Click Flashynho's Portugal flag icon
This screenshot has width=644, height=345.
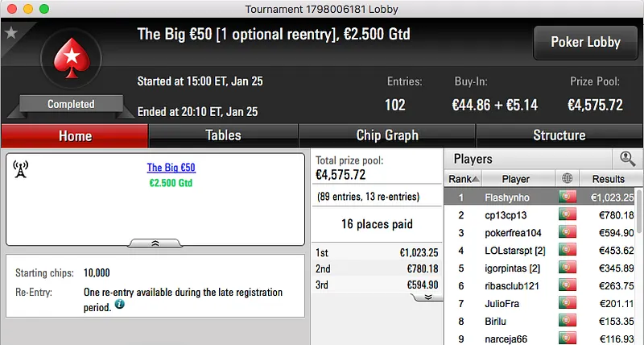[x=567, y=197]
